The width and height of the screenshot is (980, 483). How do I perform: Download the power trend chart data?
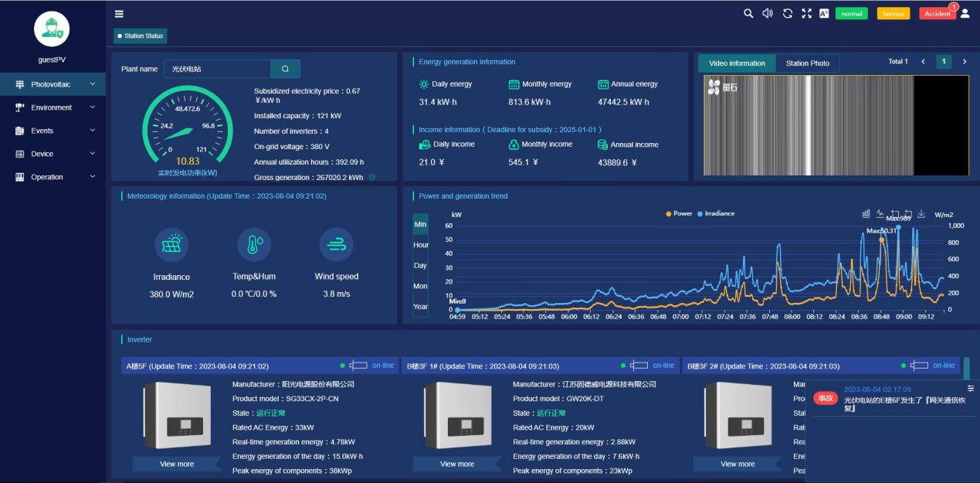[921, 213]
